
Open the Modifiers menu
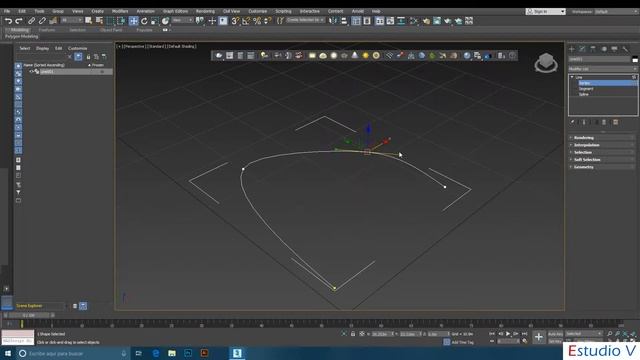[120, 11]
